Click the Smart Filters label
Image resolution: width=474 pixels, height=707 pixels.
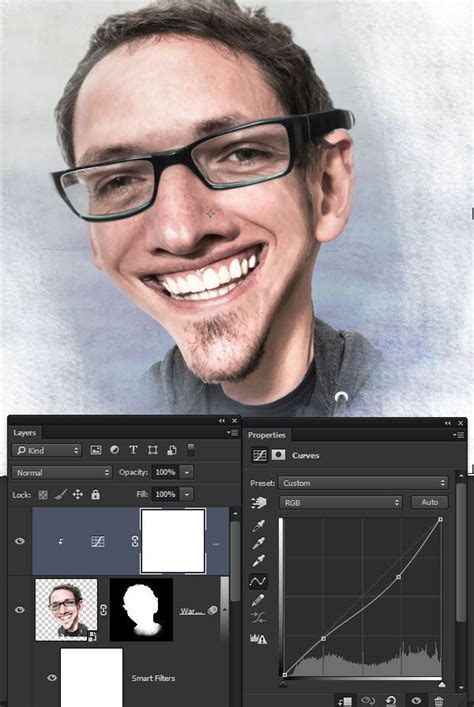pyautogui.click(x=153, y=678)
